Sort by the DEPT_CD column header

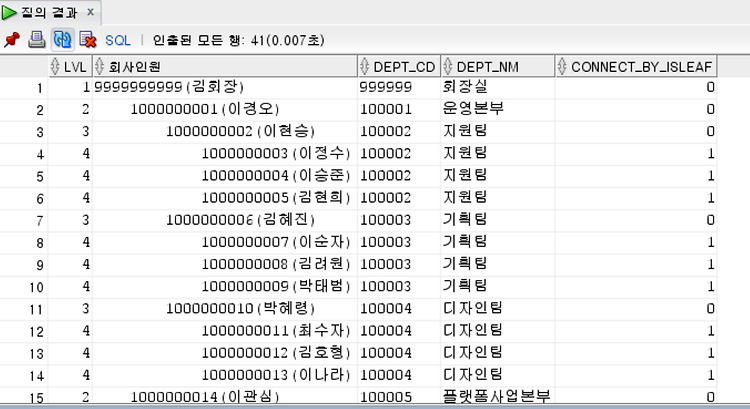pos(399,66)
